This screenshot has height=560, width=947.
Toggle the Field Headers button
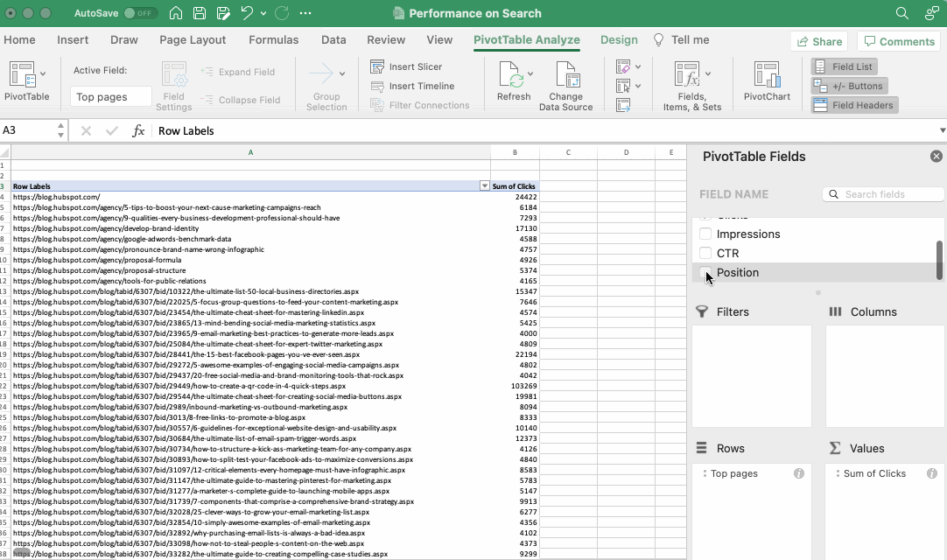853,105
